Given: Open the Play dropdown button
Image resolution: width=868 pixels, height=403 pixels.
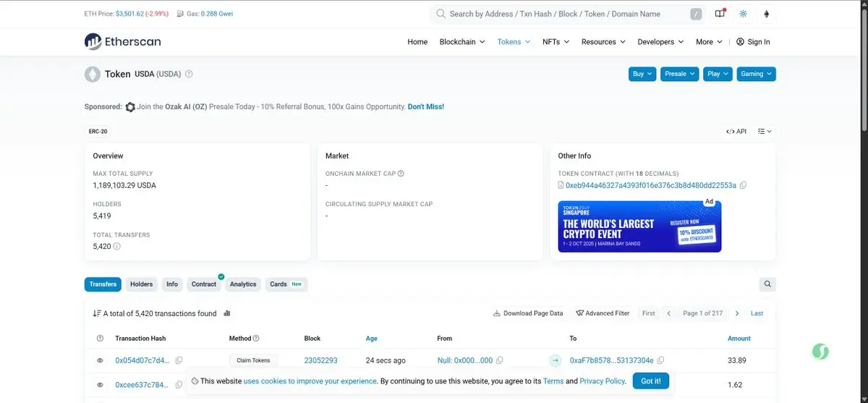Looking at the screenshot, I should [x=718, y=74].
